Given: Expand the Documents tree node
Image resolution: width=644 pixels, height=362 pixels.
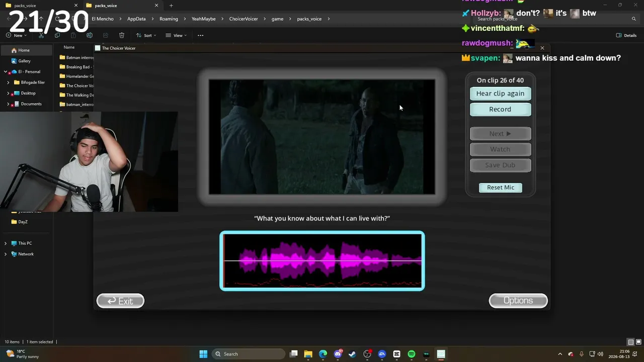Looking at the screenshot, I should [8, 104].
